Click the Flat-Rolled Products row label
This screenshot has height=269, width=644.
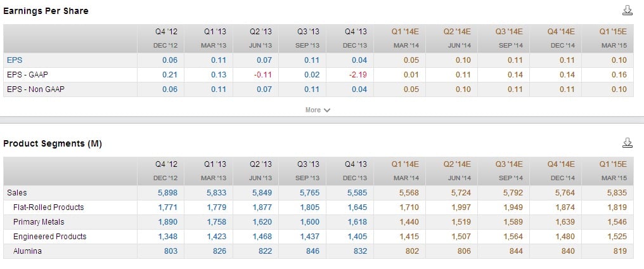(48, 207)
